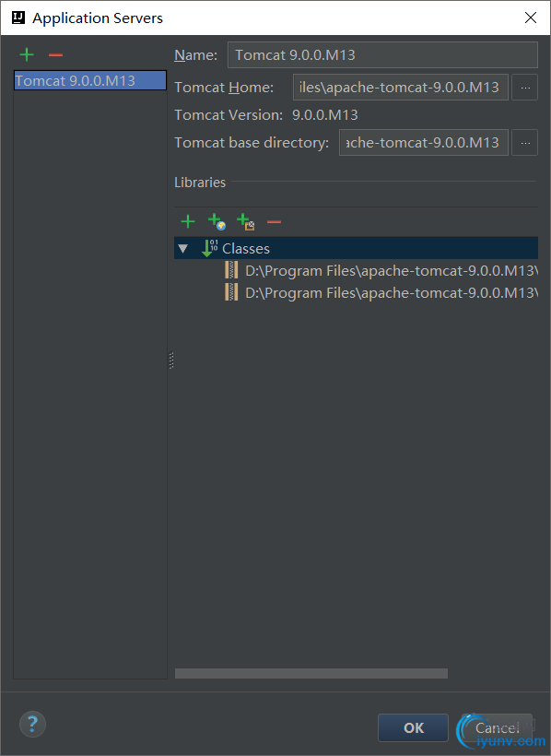Click the IntelliJ logo in title bar
Image resolution: width=551 pixels, height=756 pixels.
point(18,18)
